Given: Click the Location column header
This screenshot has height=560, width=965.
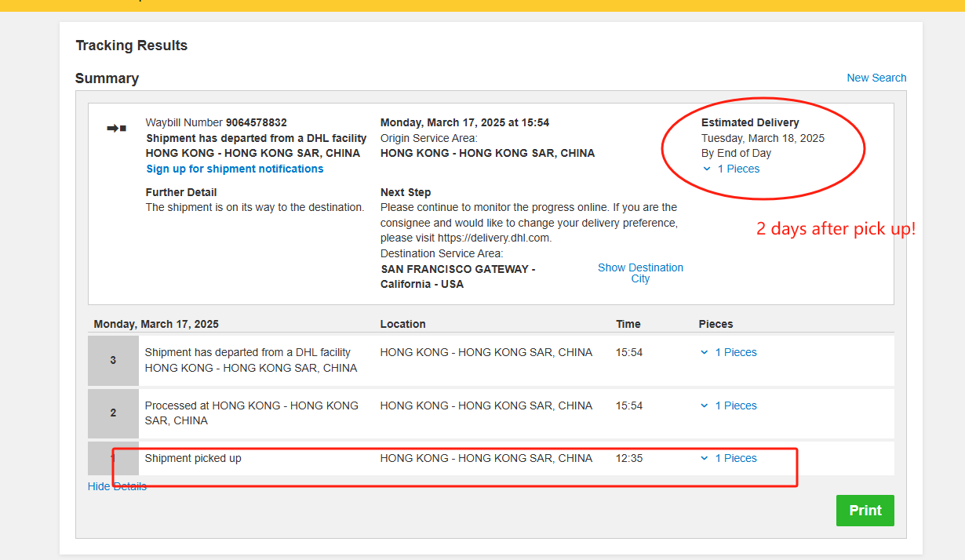Looking at the screenshot, I should (402, 324).
